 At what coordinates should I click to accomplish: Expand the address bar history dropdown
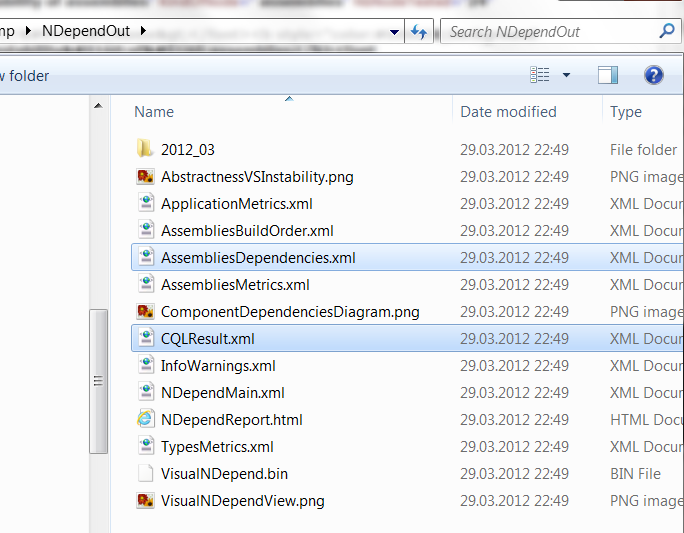(394, 32)
